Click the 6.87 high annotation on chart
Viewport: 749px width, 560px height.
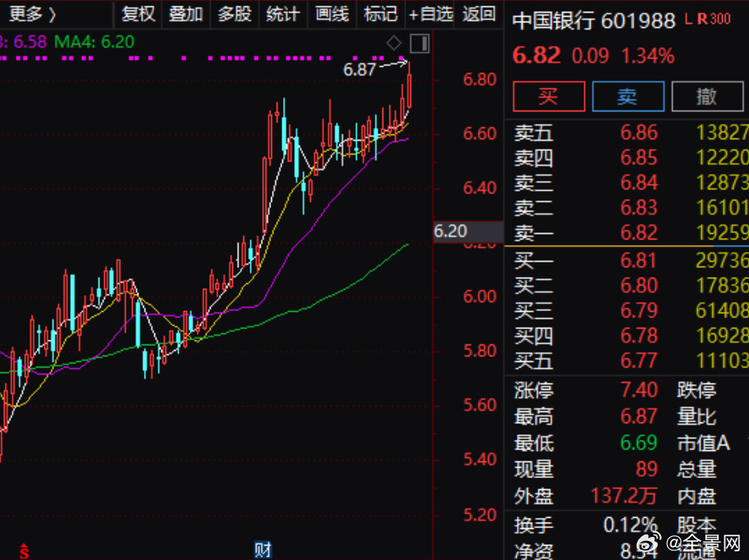[359, 70]
